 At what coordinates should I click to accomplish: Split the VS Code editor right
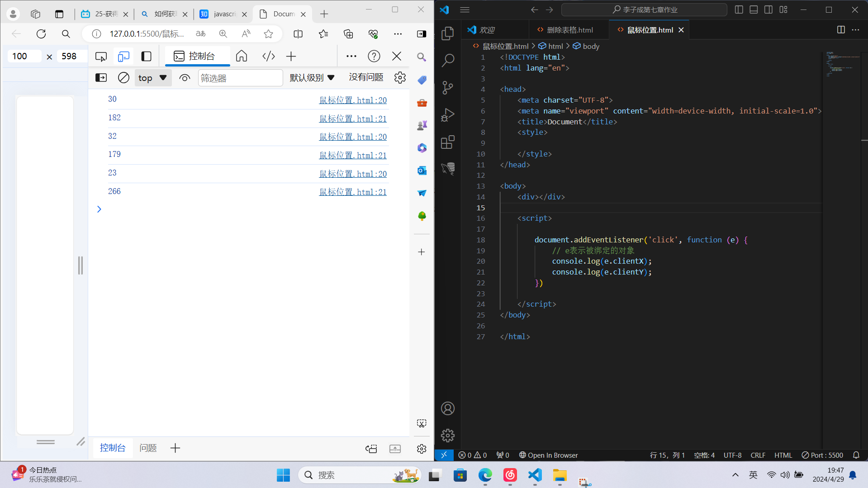pos(841,30)
